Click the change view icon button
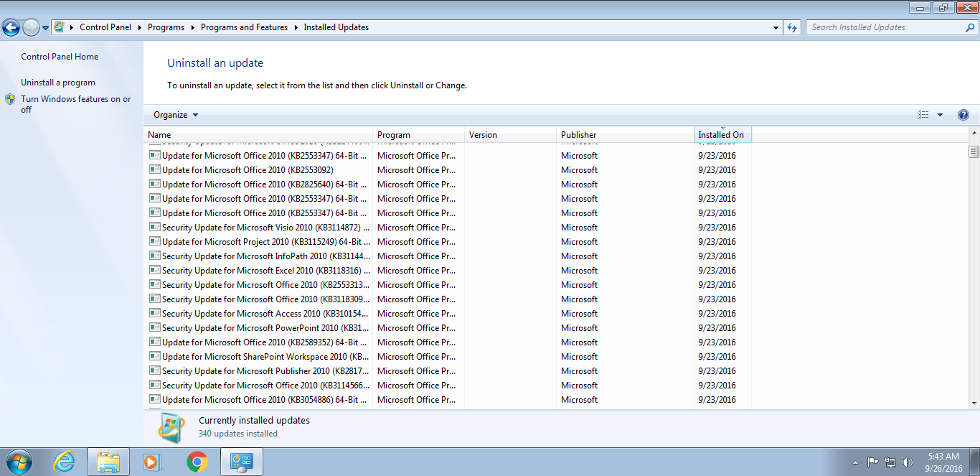 (x=923, y=115)
